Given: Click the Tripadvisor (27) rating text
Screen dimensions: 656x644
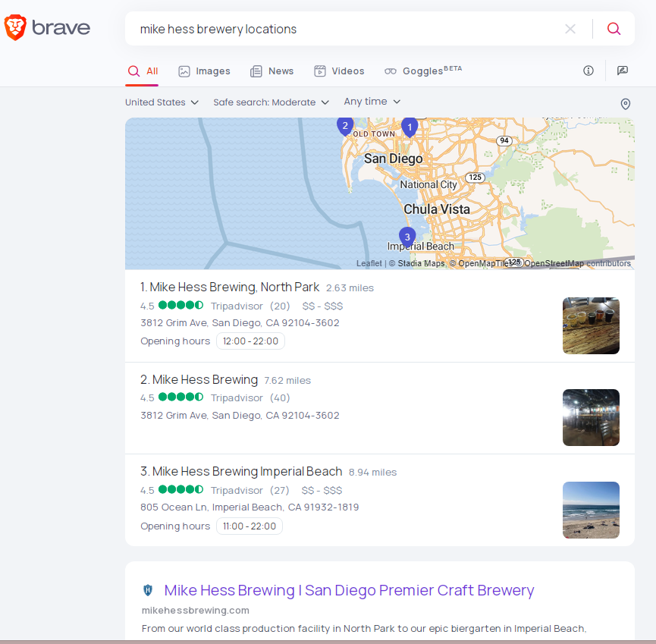Looking at the screenshot, I should 250,491.
